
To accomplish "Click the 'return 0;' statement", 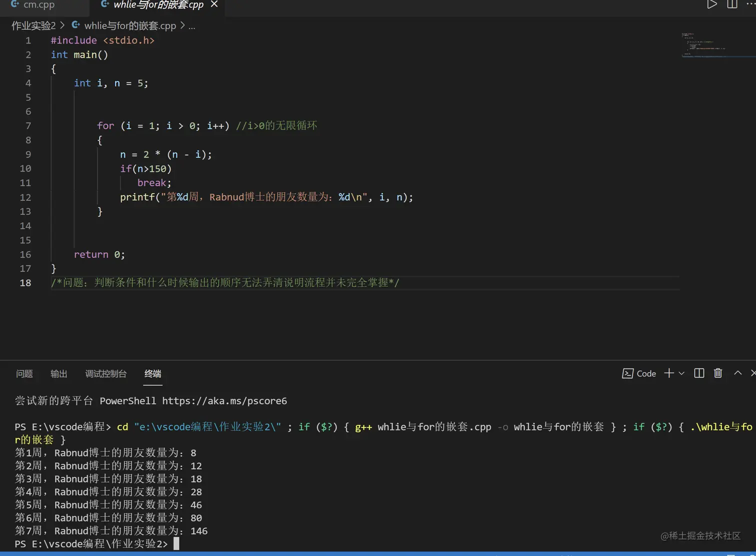I will point(99,254).
